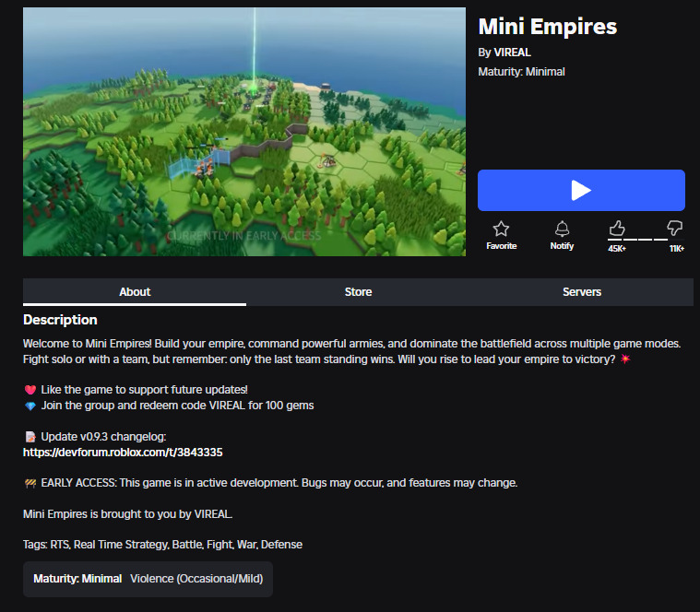Screen dimensions: 700x612
Task: Switch to the Store tab
Action: pyautogui.click(x=358, y=292)
